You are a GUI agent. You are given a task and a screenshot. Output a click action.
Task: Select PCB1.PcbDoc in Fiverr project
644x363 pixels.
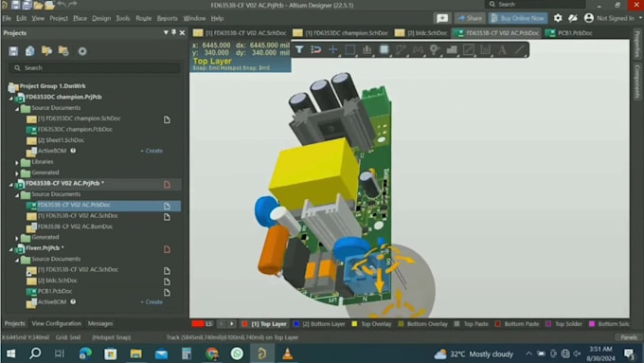(x=55, y=291)
